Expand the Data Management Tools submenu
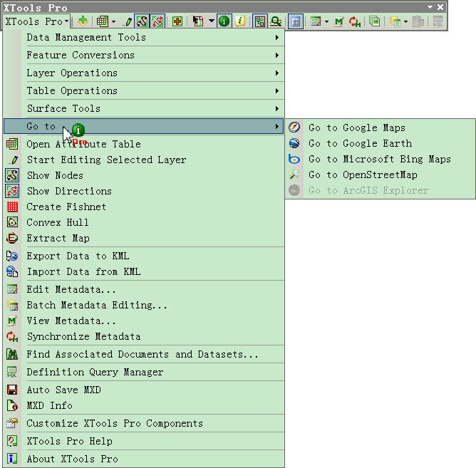 click(144, 37)
